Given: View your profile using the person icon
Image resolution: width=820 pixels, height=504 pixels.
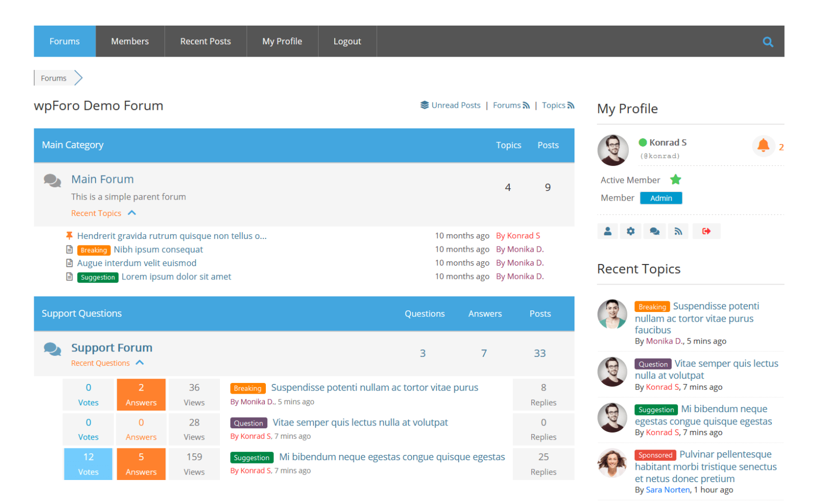Looking at the screenshot, I should coord(608,231).
